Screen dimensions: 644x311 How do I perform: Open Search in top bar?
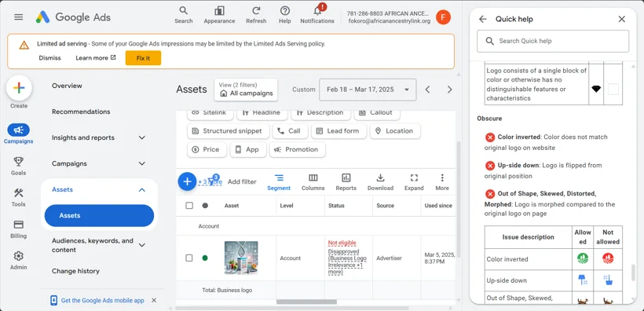point(183,15)
